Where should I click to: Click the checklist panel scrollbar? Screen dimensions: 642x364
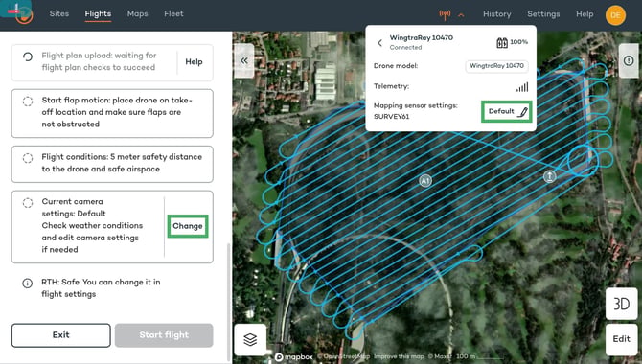tap(229, 302)
